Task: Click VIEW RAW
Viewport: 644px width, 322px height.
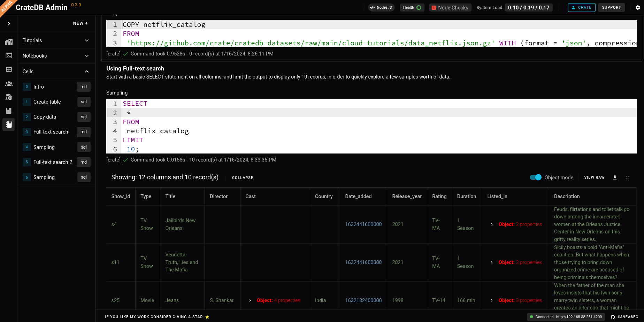Action: click(595, 177)
